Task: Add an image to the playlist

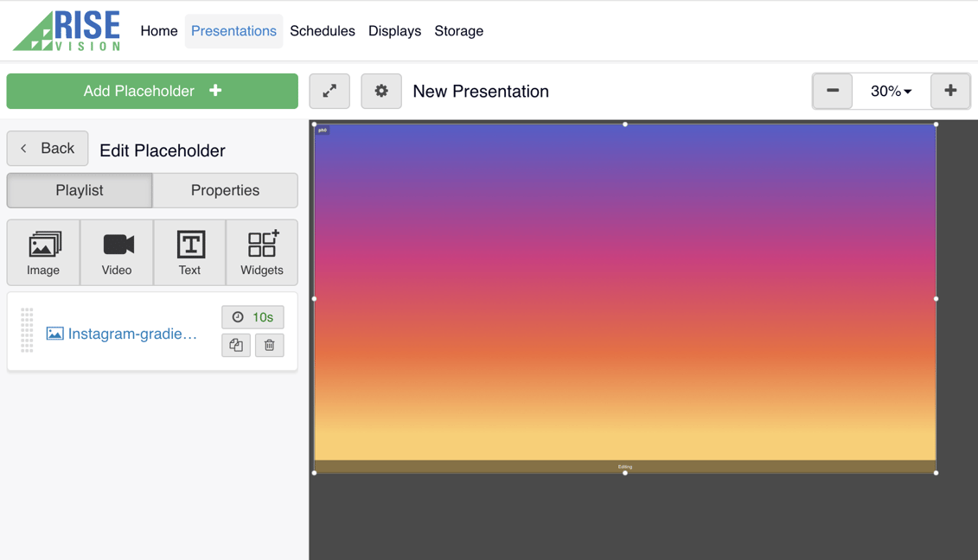Action: coord(42,251)
